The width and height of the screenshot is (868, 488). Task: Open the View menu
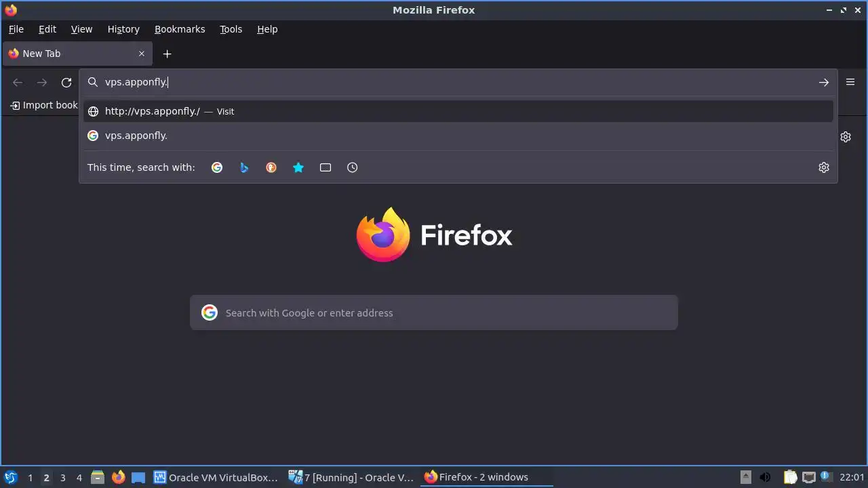coord(81,29)
